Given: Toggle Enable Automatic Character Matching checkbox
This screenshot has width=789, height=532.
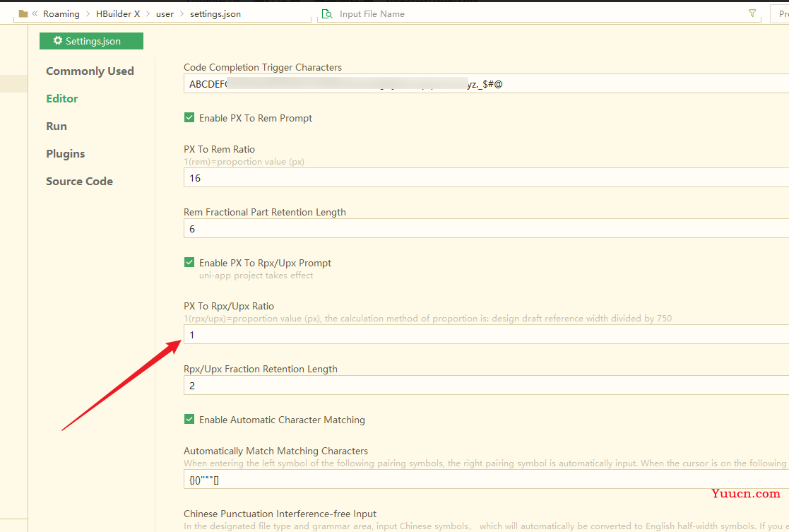Looking at the screenshot, I should click(x=189, y=419).
